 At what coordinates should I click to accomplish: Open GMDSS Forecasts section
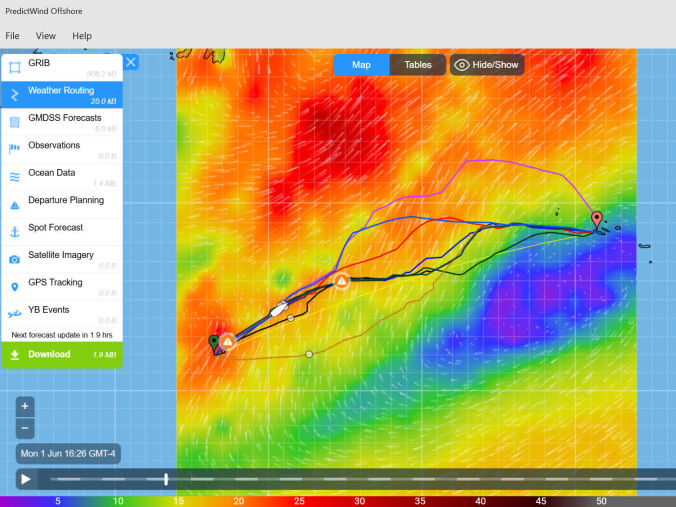pos(62,122)
